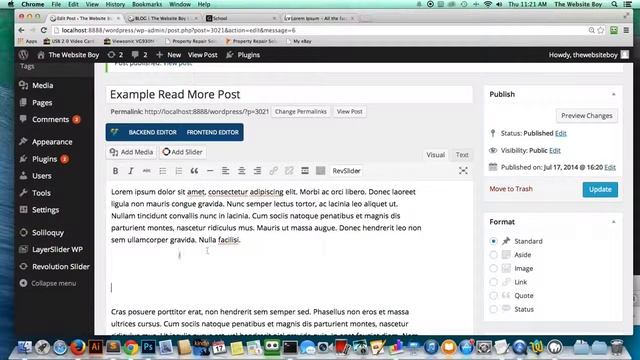Apply strikethrough formatting

[x=147, y=171]
